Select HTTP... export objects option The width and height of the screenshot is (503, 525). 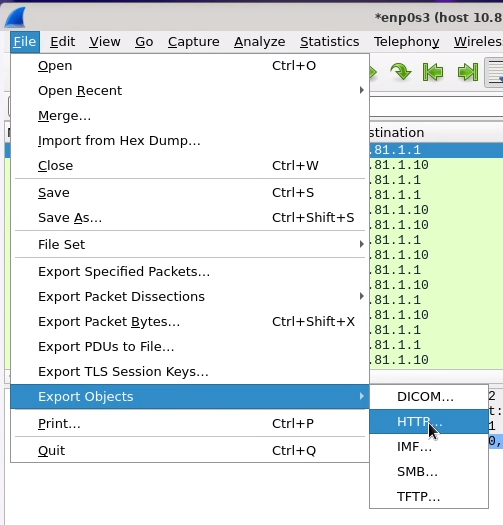click(429, 422)
